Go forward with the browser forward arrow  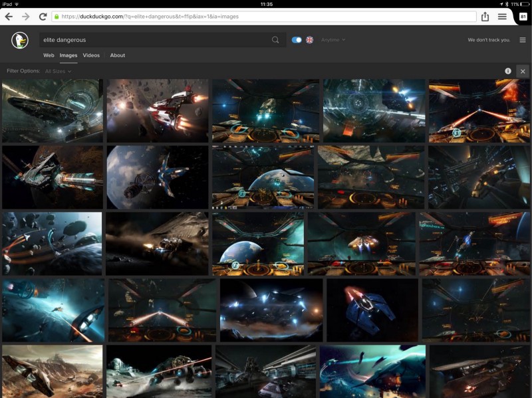26,17
